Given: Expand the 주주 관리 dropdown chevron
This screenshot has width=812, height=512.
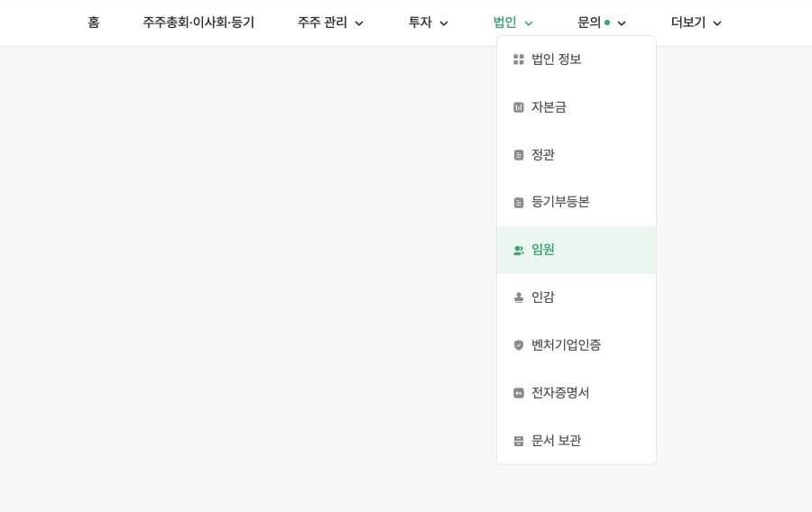Looking at the screenshot, I should (359, 23).
